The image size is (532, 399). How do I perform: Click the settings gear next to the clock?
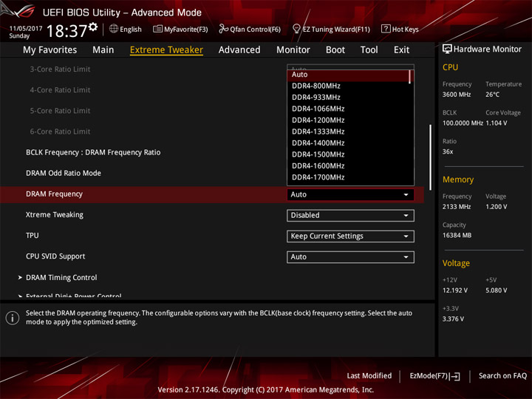(x=93, y=27)
